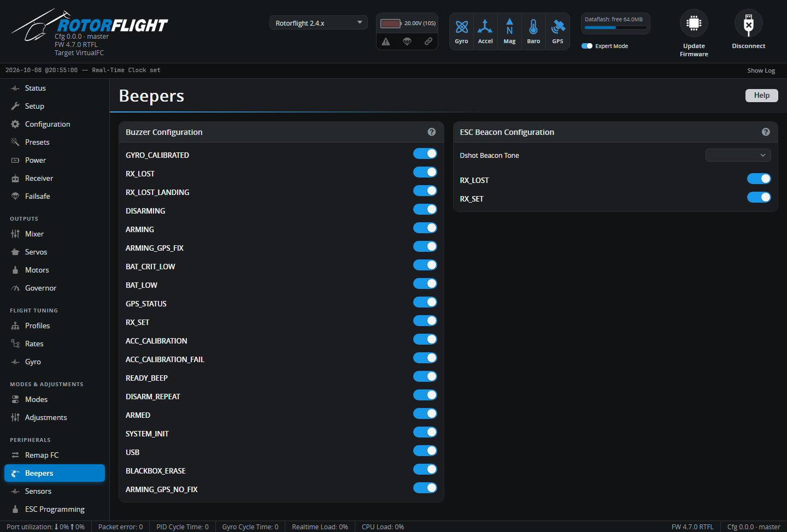Click the CPU Load status text
This screenshot has height=532, width=787.
[x=383, y=527]
